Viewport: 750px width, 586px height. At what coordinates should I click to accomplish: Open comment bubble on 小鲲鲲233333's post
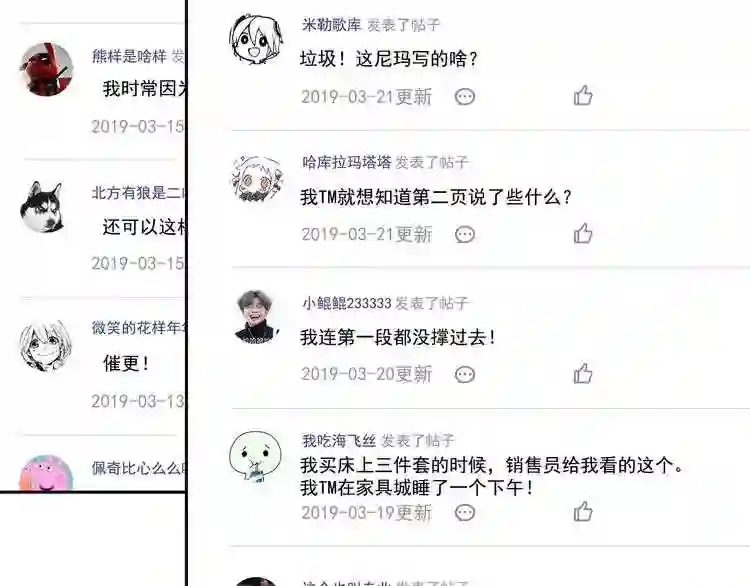coord(464,375)
